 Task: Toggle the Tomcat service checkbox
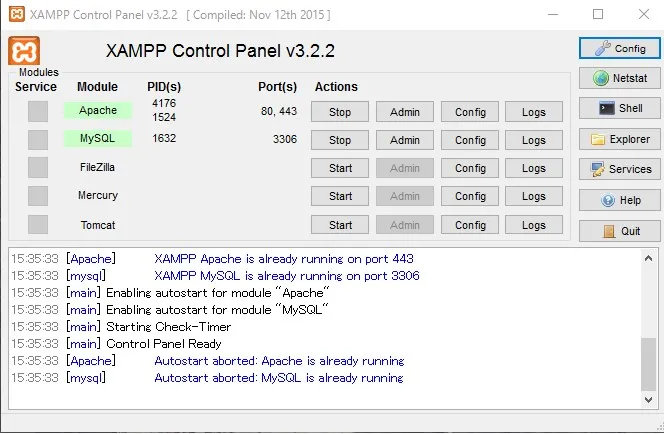coord(38,225)
